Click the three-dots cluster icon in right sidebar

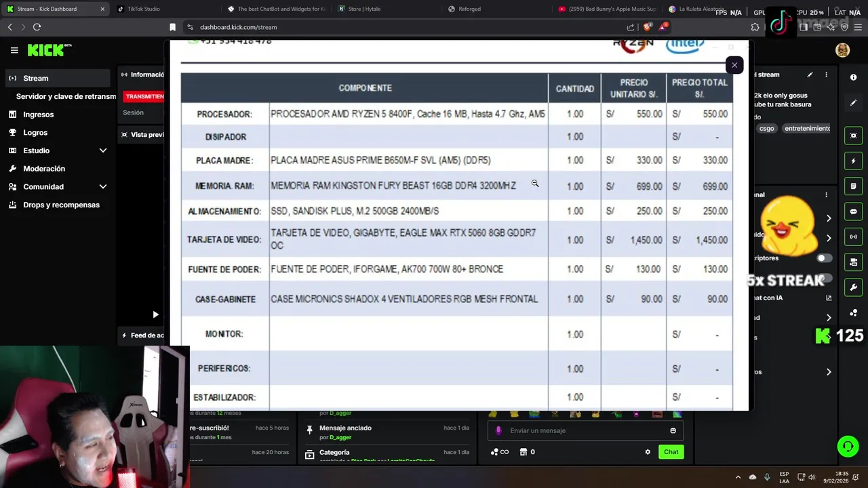(854, 312)
